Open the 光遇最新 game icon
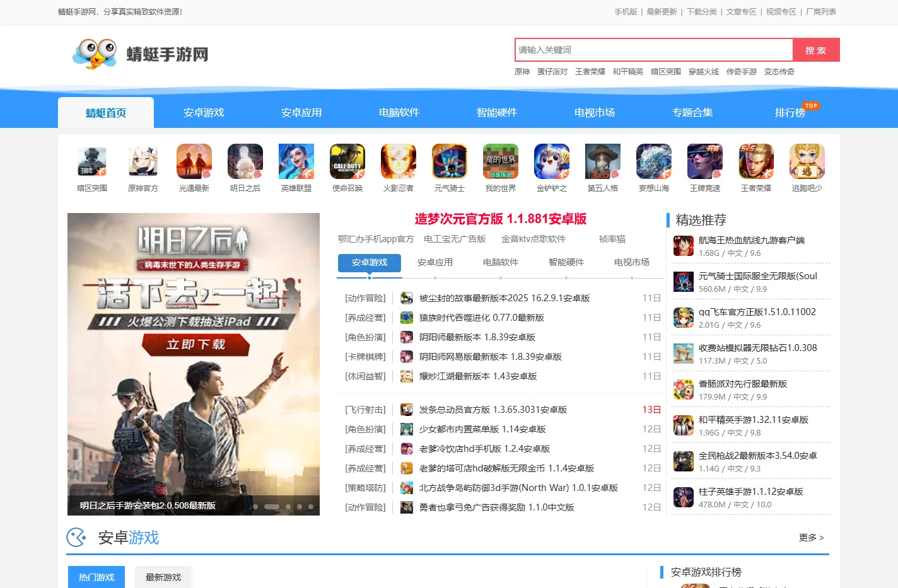Screen dimensions: 898x588 pyautogui.click(x=194, y=161)
